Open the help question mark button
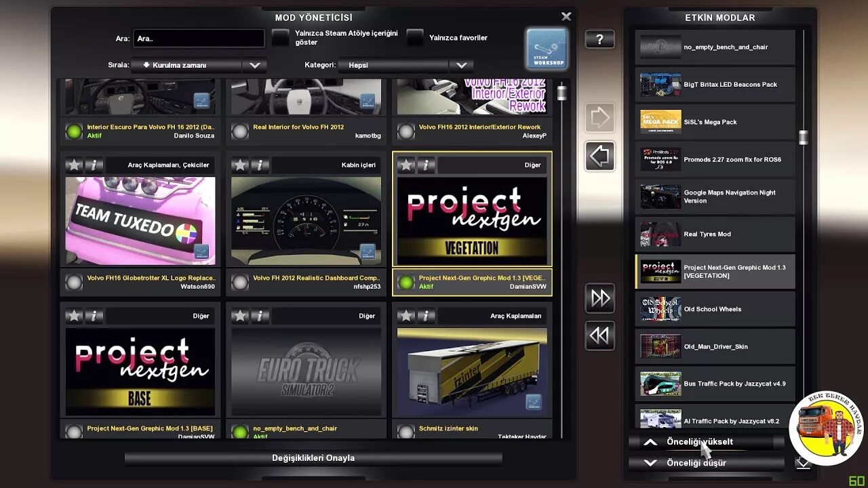The height and width of the screenshot is (488, 868). point(599,40)
